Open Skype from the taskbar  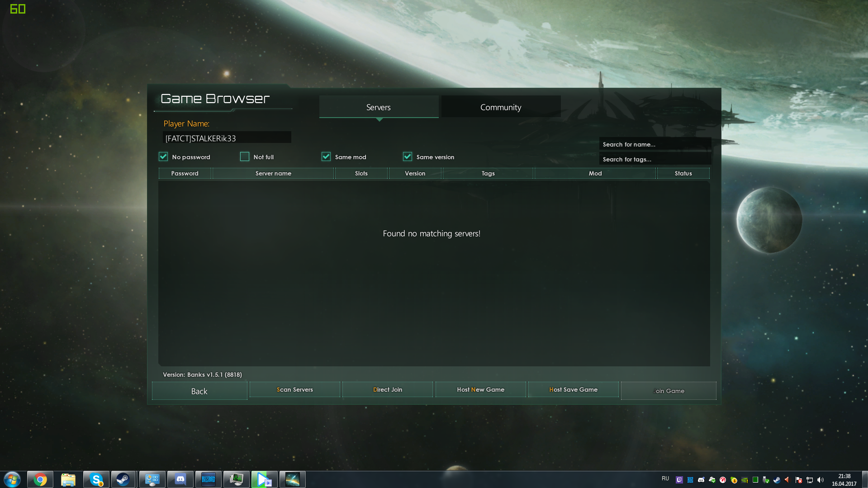click(96, 479)
